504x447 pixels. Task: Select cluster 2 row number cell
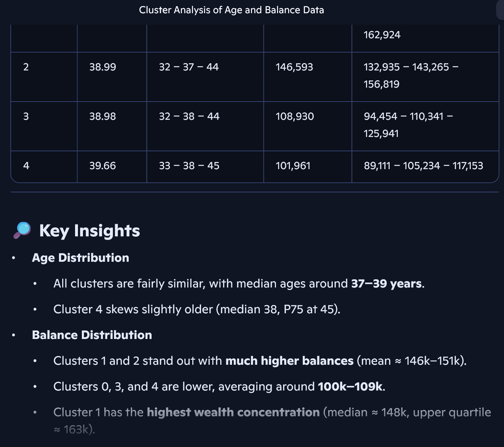click(x=26, y=67)
